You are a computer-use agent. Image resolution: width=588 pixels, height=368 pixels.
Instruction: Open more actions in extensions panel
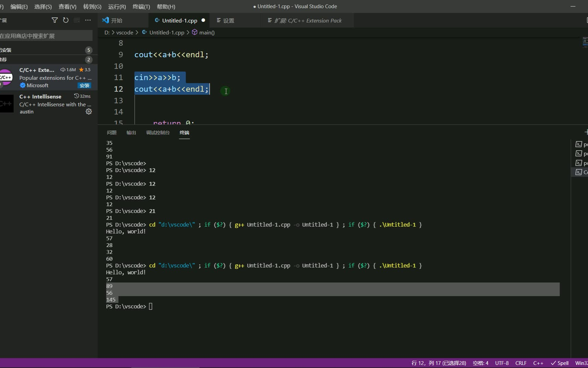[x=88, y=20]
